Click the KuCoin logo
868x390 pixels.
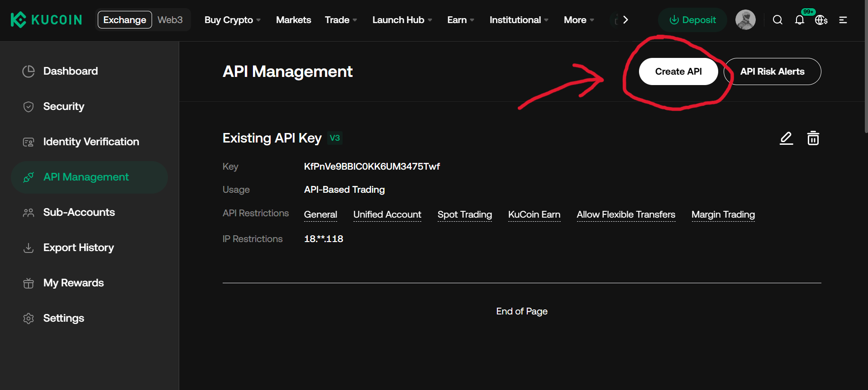[46, 20]
